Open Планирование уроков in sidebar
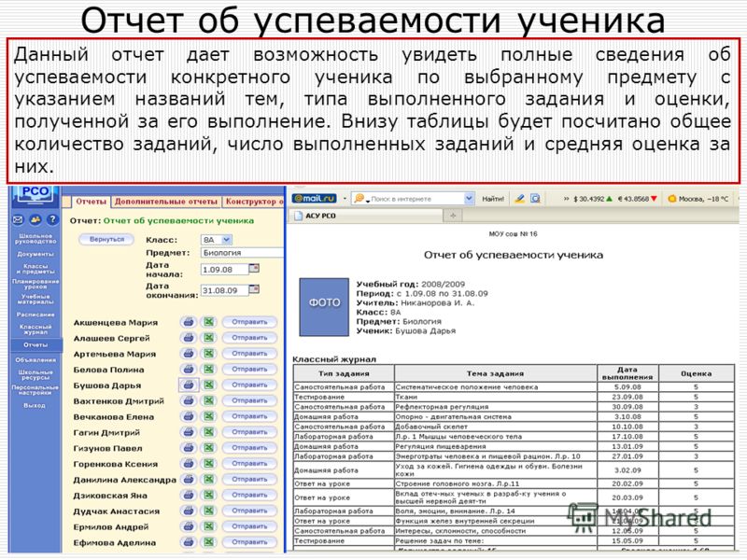 (x=35, y=284)
